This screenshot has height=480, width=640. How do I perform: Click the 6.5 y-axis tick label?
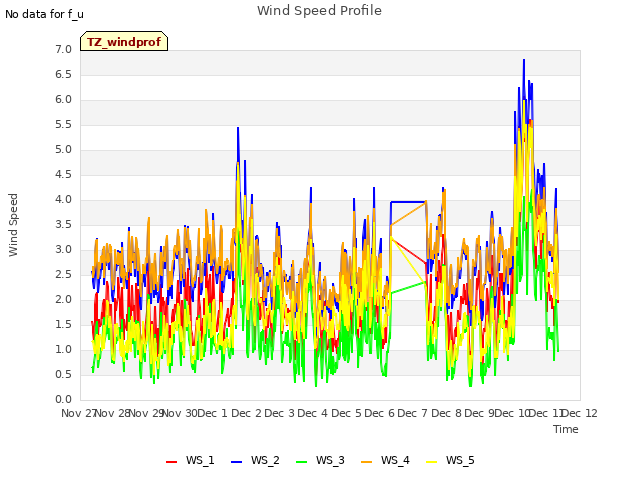(x=63, y=74)
